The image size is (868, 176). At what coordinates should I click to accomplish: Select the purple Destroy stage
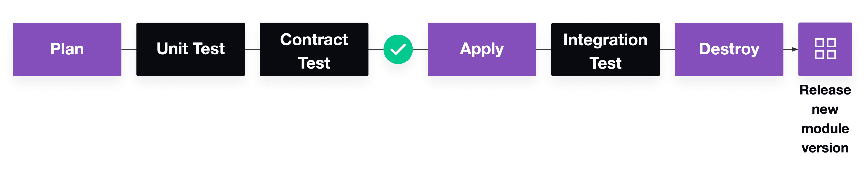[729, 49]
